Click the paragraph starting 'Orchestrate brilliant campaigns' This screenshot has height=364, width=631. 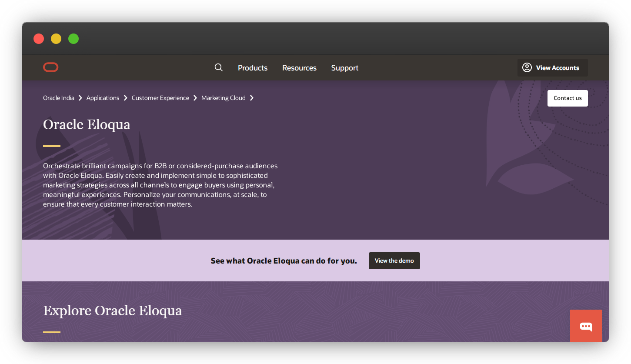point(160,185)
